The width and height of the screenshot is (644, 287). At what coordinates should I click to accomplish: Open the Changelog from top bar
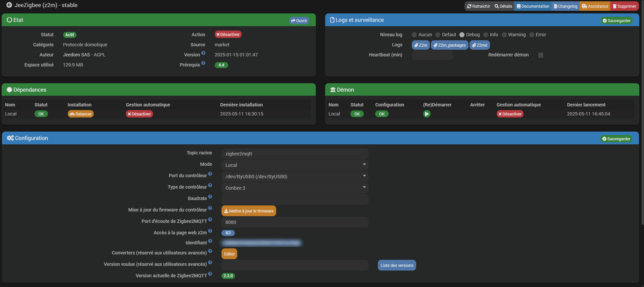565,6
